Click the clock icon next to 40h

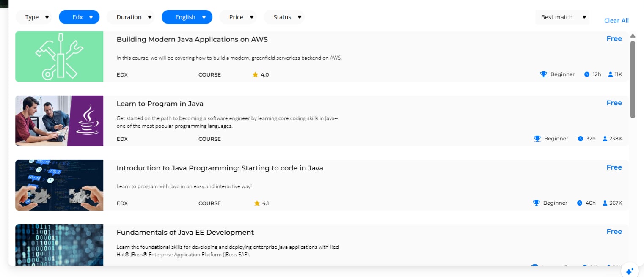(x=580, y=203)
